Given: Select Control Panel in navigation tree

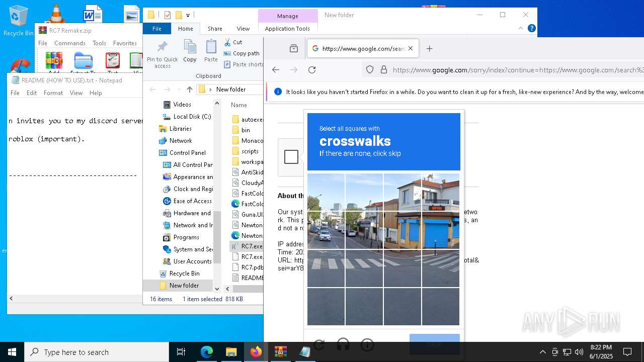Looking at the screenshot, I should [187, 153].
